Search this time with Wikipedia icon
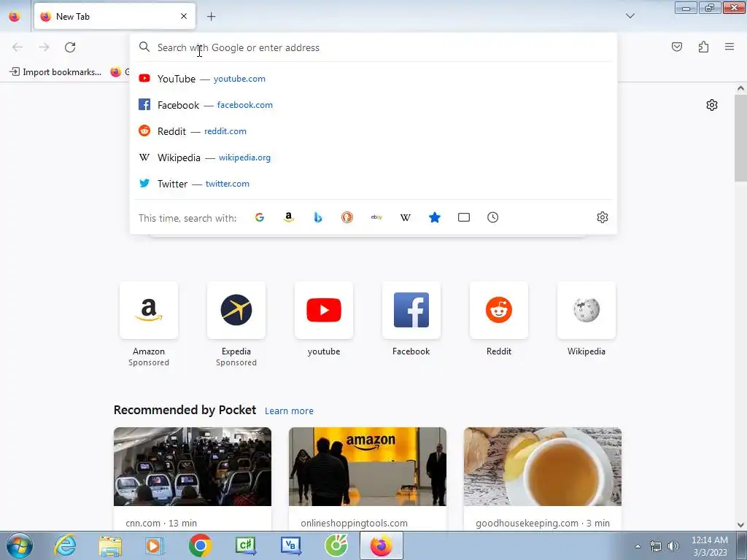Viewport: 747px width, 560px height. pyautogui.click(x=406, y=217)
